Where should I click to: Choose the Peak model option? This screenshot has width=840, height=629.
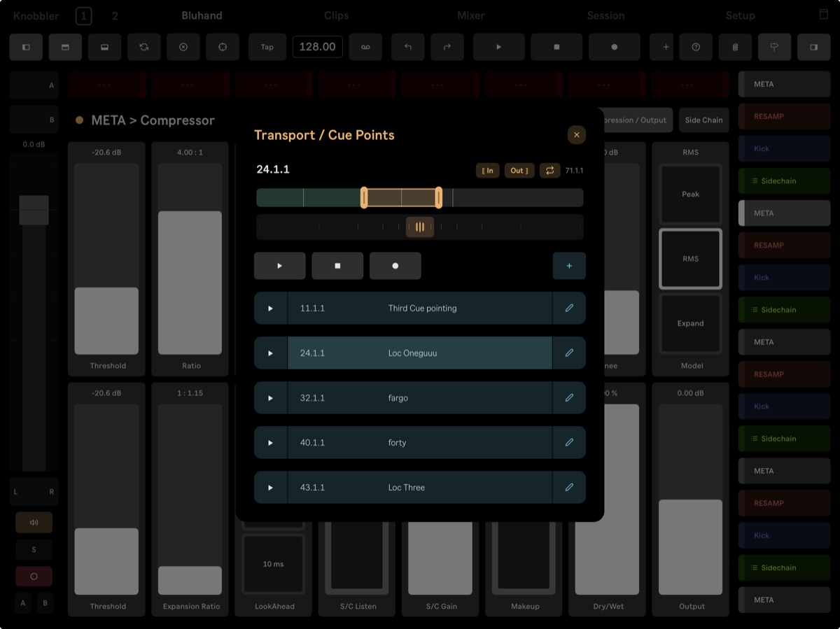(x=690, y=194)
